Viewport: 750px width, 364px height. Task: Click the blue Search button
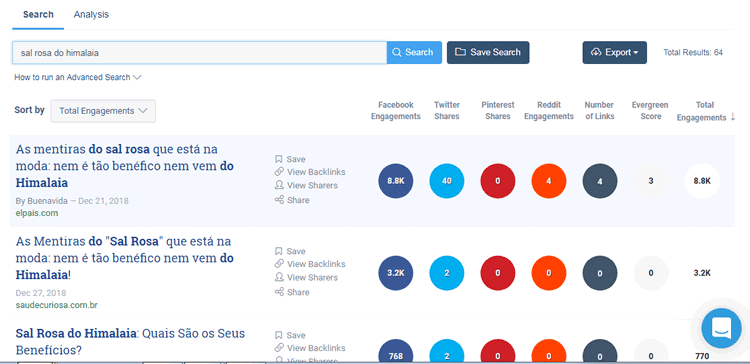tap(414, 53)
